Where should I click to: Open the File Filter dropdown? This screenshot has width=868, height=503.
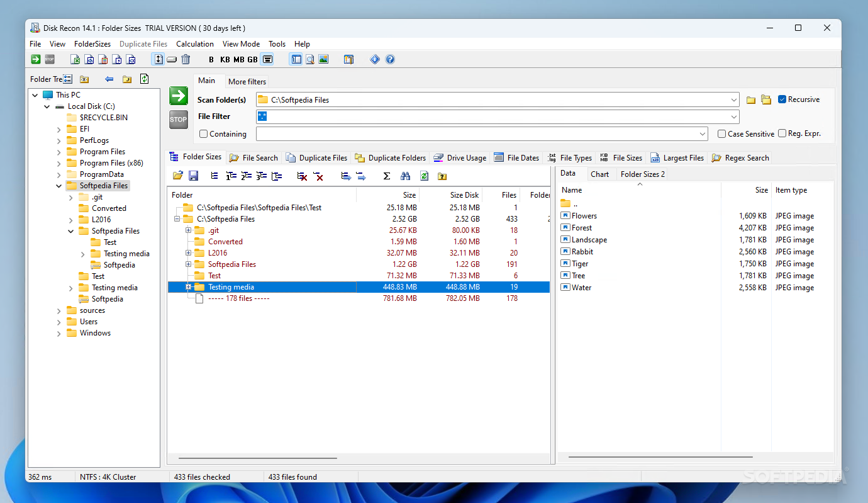click(x=734, y=116)
